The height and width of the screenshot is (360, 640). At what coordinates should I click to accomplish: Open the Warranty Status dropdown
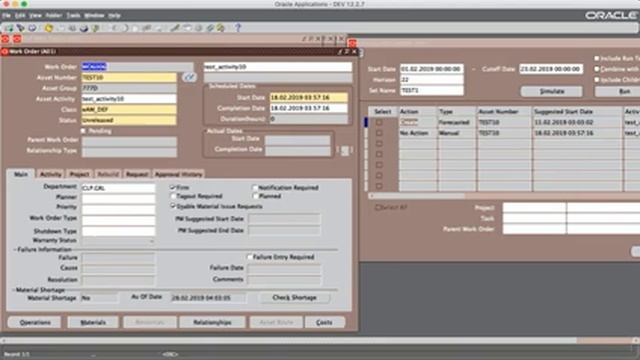pyautogui.click(x=118, y=241)
